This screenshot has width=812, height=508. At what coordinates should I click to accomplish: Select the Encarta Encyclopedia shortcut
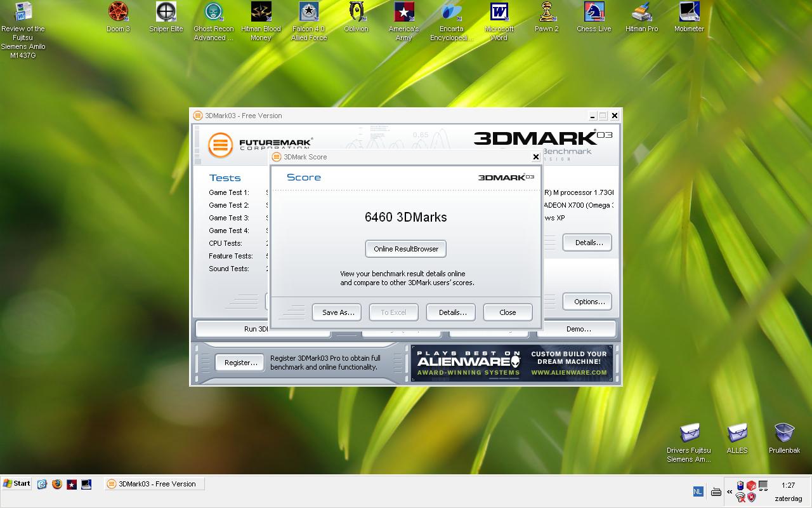point(451,22)
